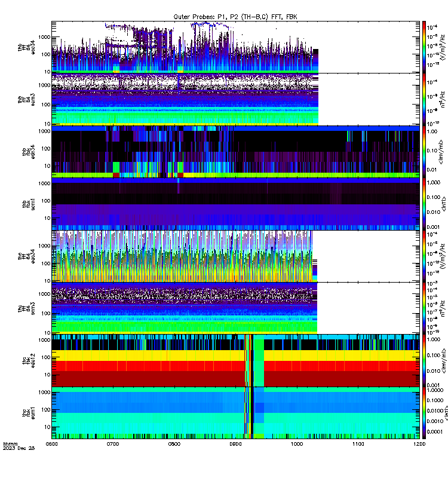The image size is (448, 478).
Task: Click the "thc fbk scm1" y-axis label
Action: tap(29, 413)
